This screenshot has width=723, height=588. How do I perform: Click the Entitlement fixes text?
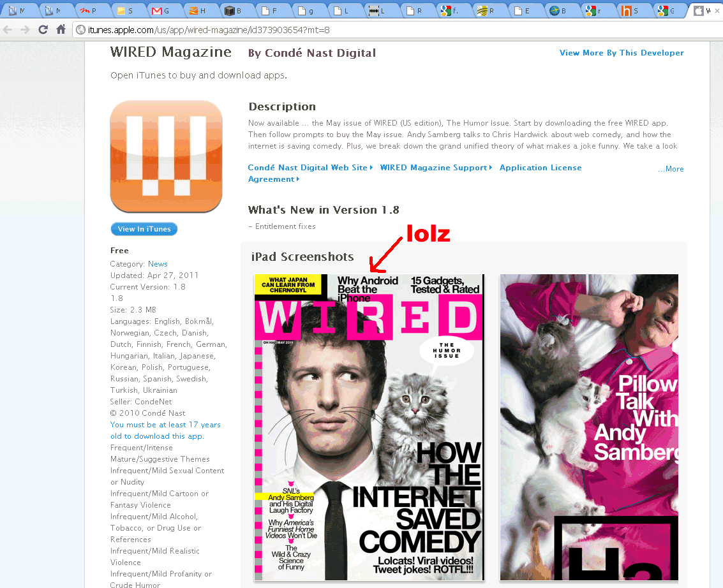click(281, 226)
